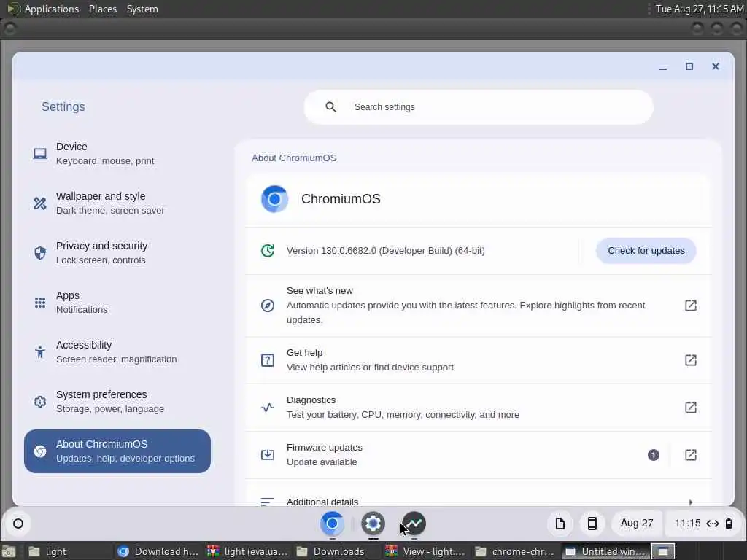This screenshot has width=747, height=560.
Task: Open the System menu in top panel
Action: [x=142, y=9]
